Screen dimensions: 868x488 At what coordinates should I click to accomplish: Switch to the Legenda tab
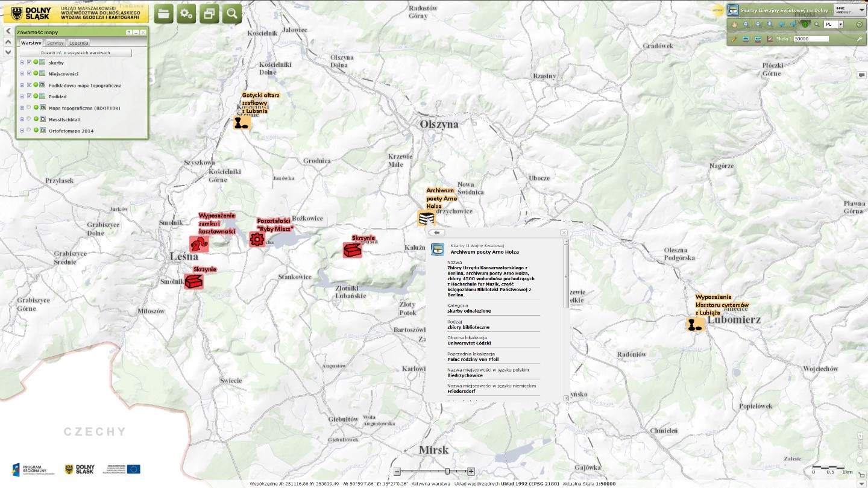(78, 43)
